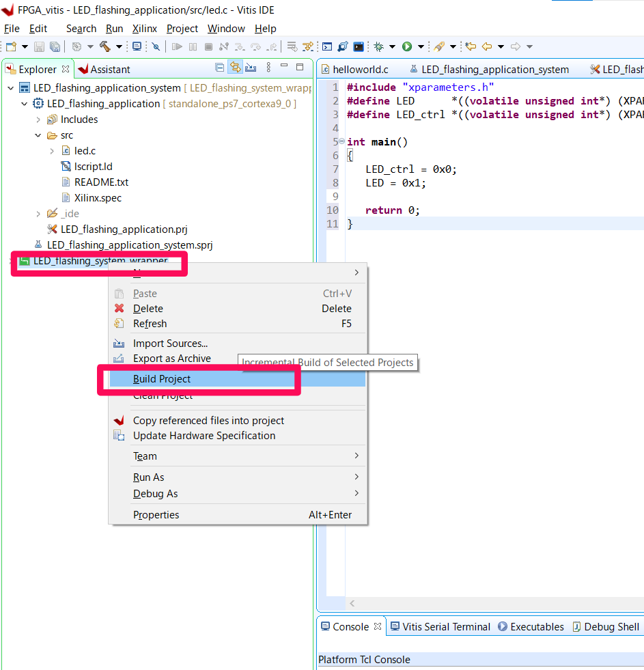Viewport: 644px width, 670px height.
Task: Click the Save All toolbar icon
Action: [x=55, y=46]
